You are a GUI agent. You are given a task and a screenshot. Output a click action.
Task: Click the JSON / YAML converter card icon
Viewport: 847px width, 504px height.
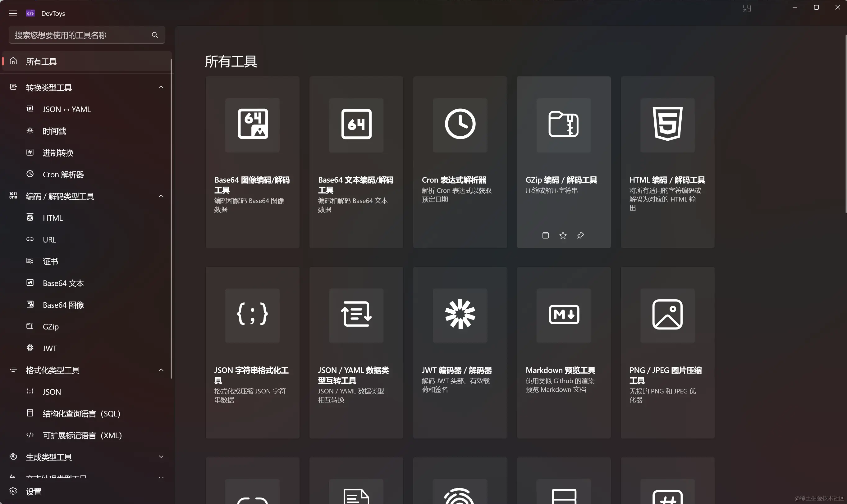pos(356,315)
